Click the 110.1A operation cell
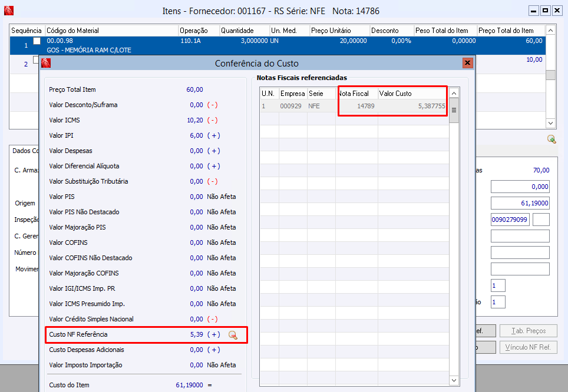The width and height of the screenshot is (568, 392). 190,41
